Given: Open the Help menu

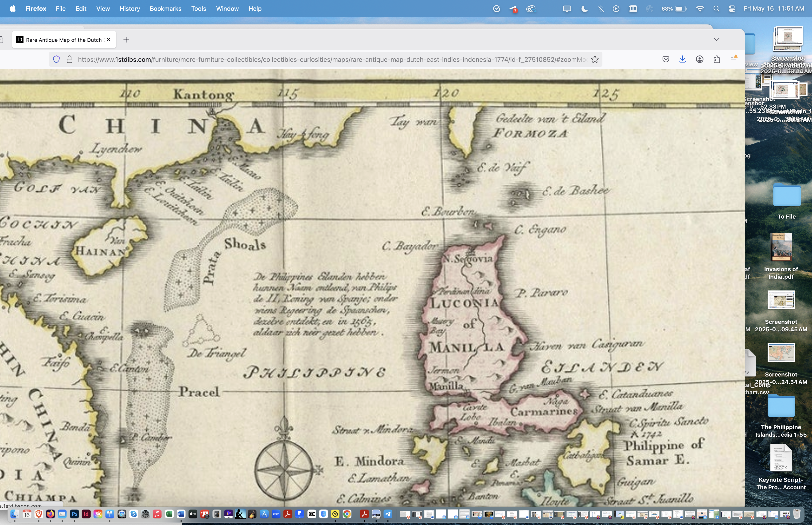Looking at the screenshot, I should [x=255, y=8].
